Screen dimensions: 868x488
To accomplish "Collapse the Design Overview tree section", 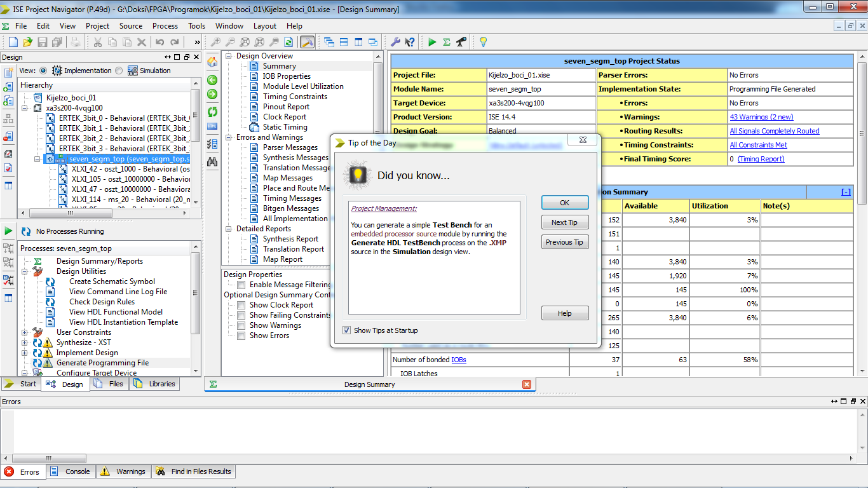I will coord(229,56).
